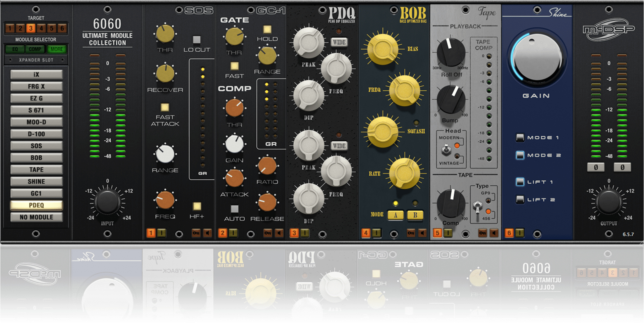This screenshot has height=323, width=644.
Task: Click the orange slot 2 button under GC-1
Action: (x=223, y=233)
